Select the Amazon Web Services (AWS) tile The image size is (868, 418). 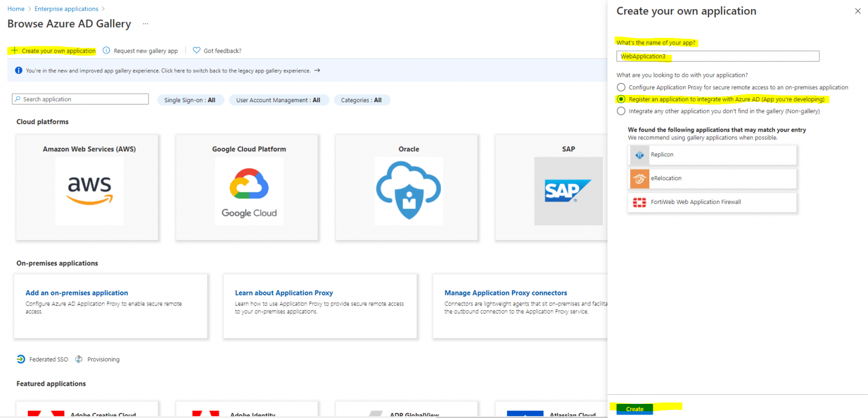point(87,186)
